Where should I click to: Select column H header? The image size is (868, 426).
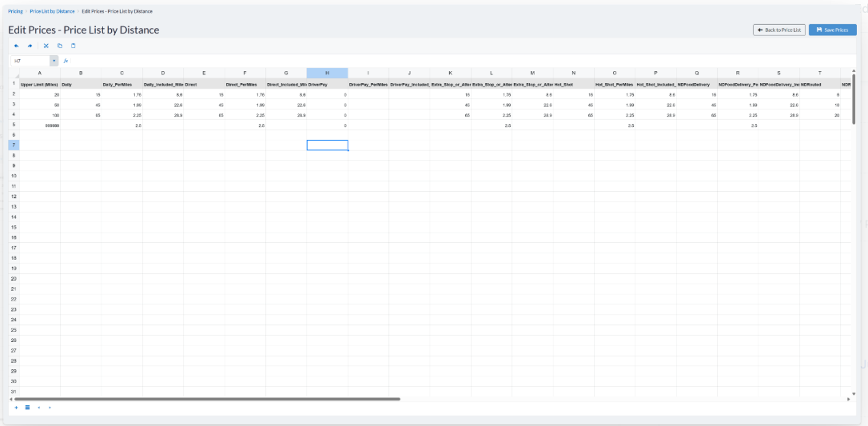[x=327, y=73]
